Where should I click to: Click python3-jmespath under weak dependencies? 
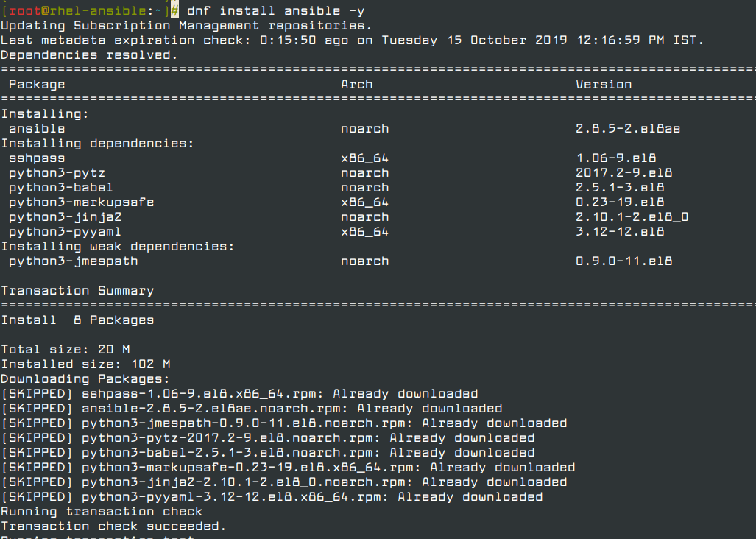(x=73, y=261)
